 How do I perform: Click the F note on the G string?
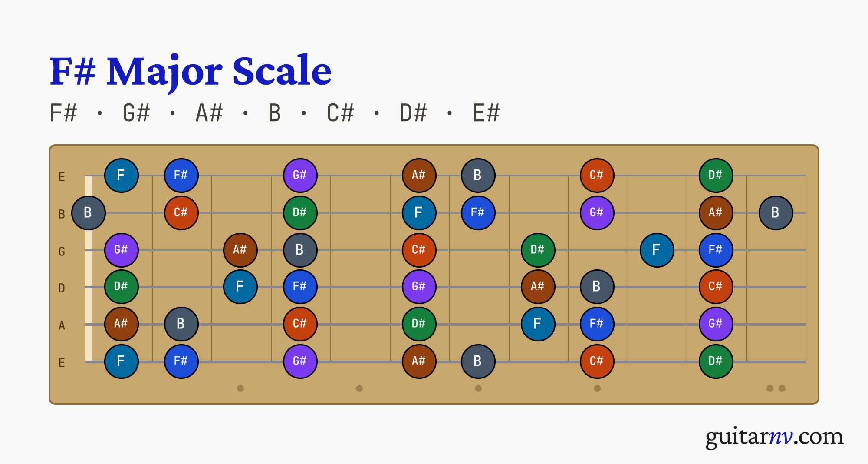657,250
